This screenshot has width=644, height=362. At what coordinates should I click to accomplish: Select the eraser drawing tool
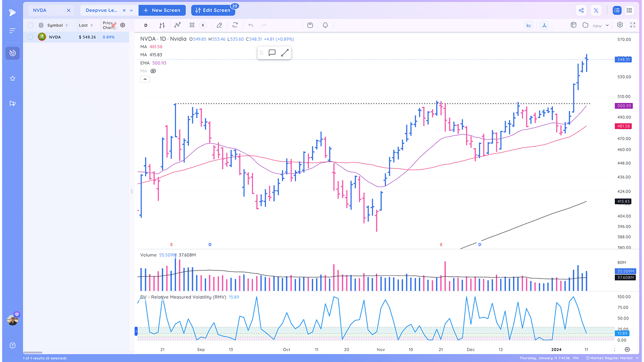point(219,25)
